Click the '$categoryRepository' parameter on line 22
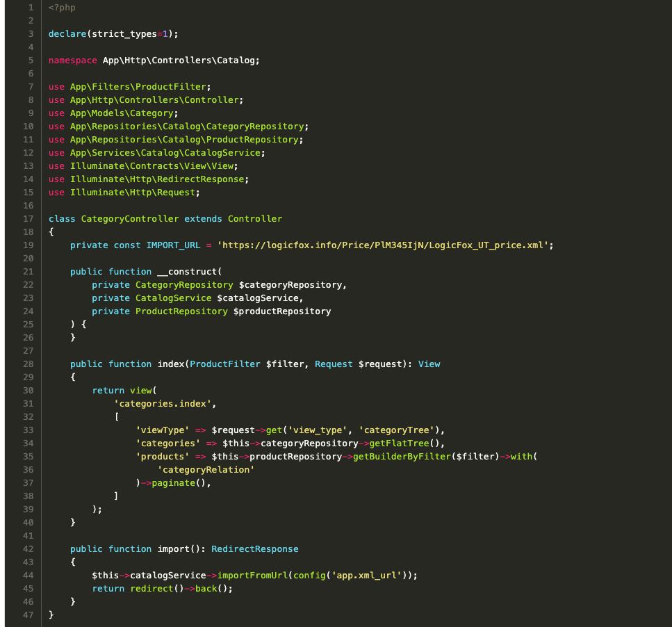Screen dimensions: 672x627 [x=290, y=285]
